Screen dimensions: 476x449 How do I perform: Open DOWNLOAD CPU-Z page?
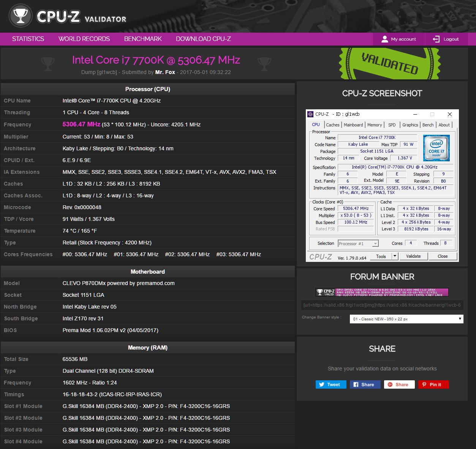(203, 39)
